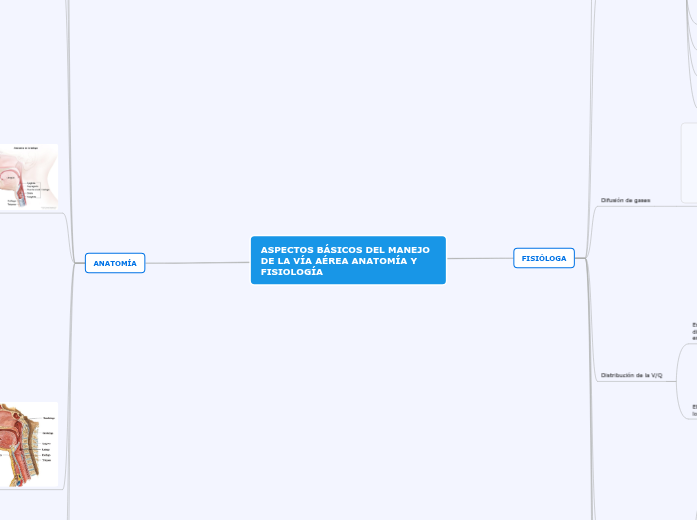Open the lower sagittal head anatomy image
697x520 pixels.
pos(28,444)
